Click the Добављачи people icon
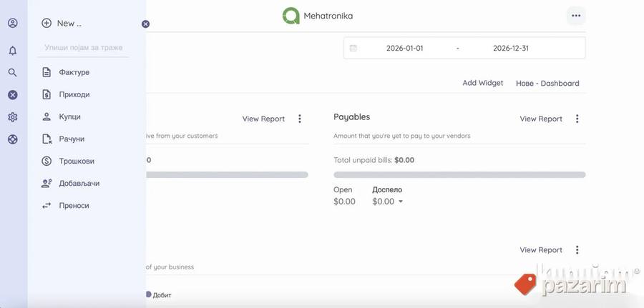The width and height of the screenshot is (644, 308). [47, 183]
